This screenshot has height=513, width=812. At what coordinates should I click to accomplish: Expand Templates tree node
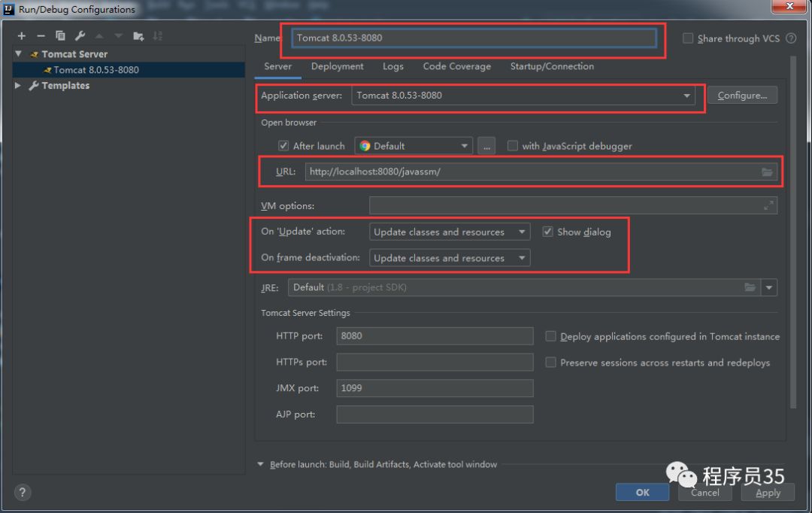18,86
